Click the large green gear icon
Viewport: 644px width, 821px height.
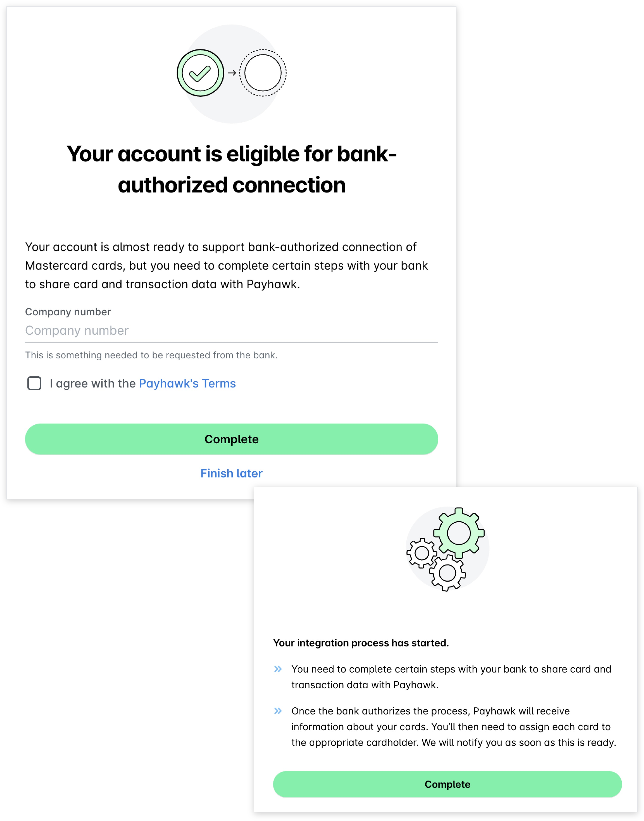point(458,533)
